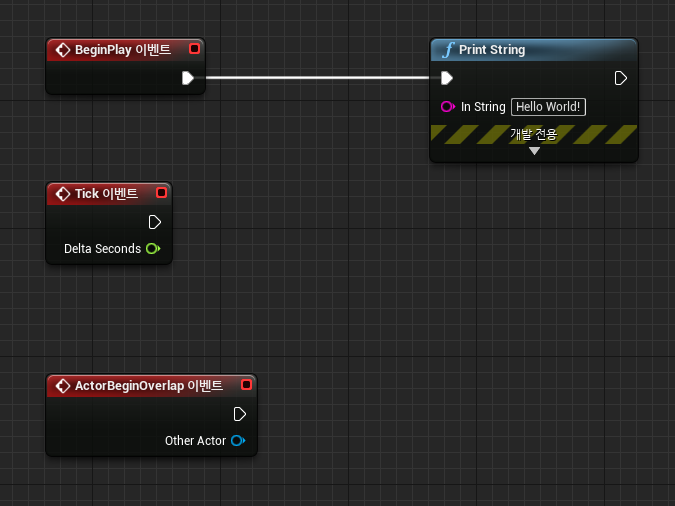Click the Hello World! text field
The height and width of the screenshot is (506, 675).
click(547, 107)
